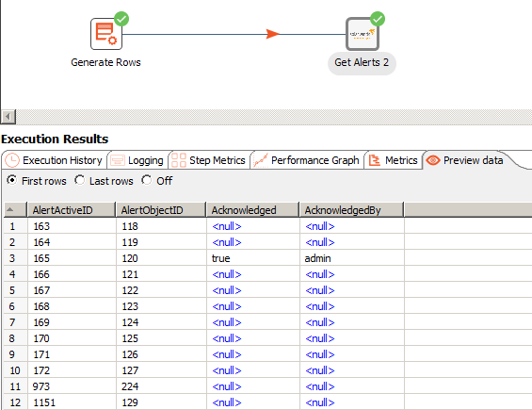Select cell with AlertActiveID 168
This screenshot has height=410, width=532.
click(x=72, y=306)
